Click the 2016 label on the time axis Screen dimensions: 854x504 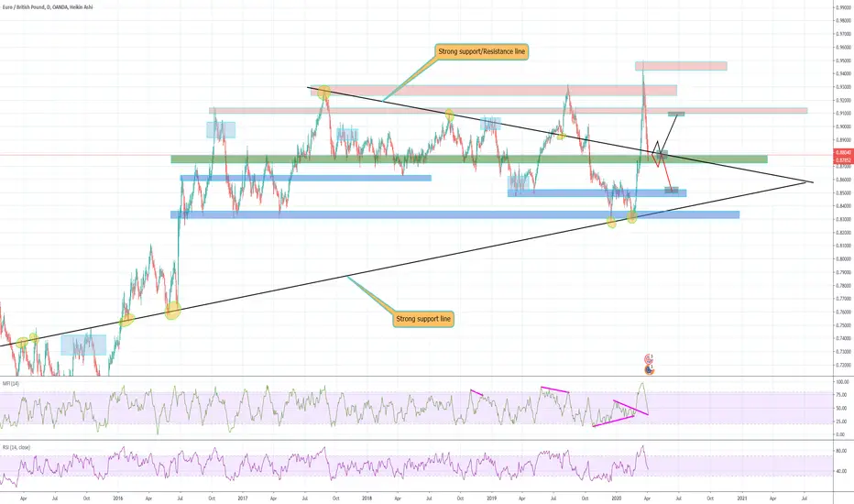point(118,498)
